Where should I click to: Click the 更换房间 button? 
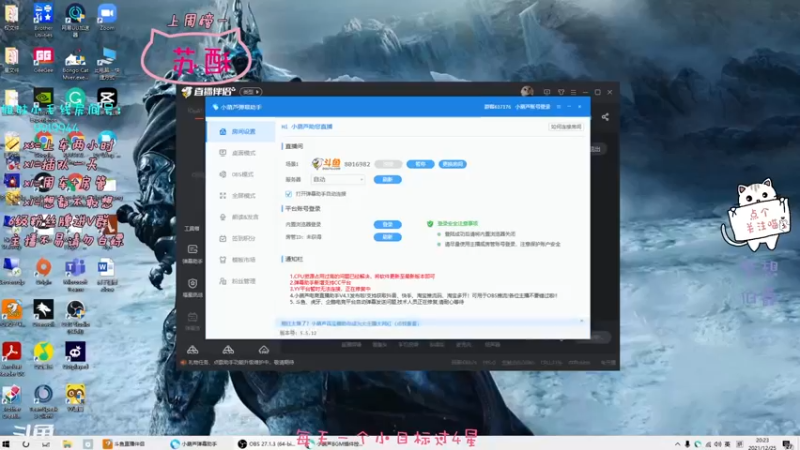coord(452,164)
